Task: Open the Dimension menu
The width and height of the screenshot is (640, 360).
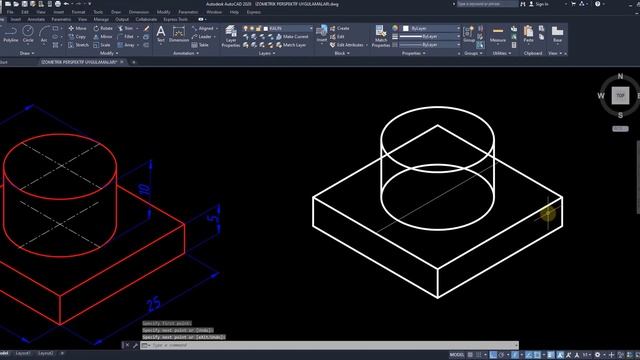Action: point(139,12)
